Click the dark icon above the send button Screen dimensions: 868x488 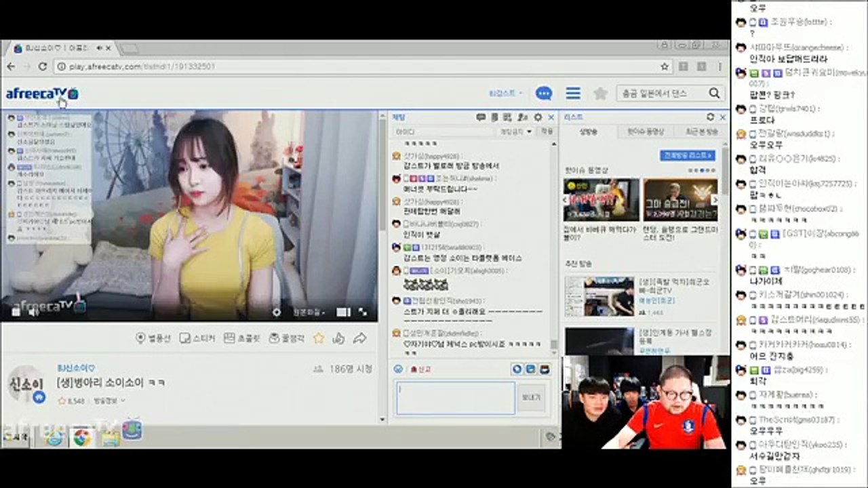click(544, 369)
